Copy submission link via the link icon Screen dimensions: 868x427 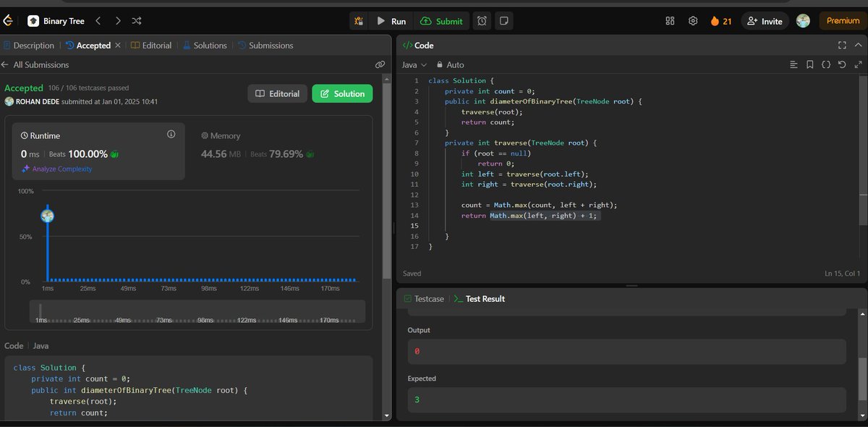[380, 64]
